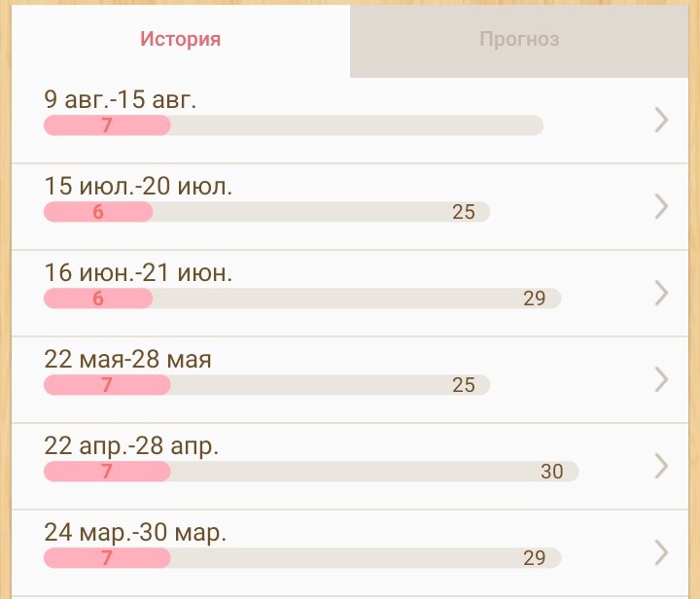The image size is (700, 599).
Task: Tap the 16 июн.-21 июн. date label
Action: click(138, 272)
